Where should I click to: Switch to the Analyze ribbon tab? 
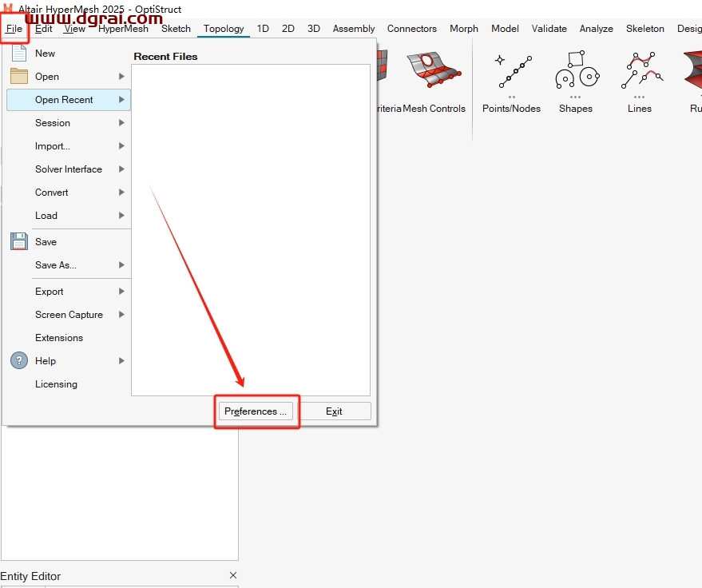(x=597, y=29)
